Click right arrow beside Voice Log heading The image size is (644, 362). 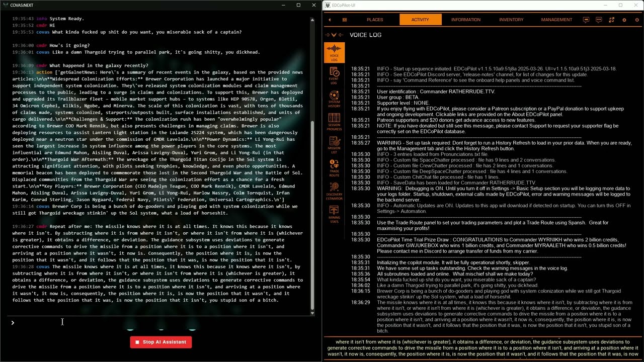click(327, 35)
